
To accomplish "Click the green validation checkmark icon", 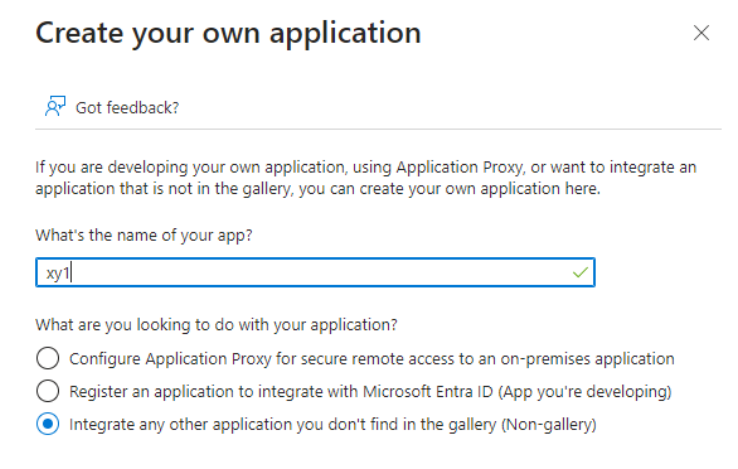I will pos(578,271).
